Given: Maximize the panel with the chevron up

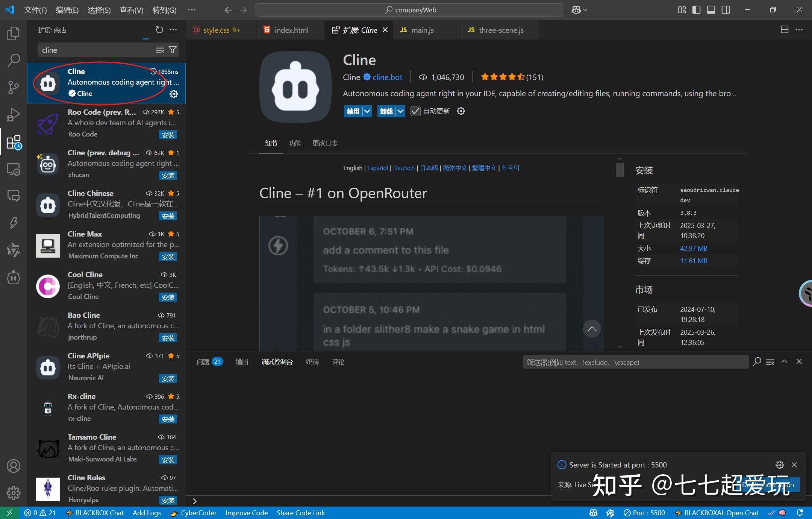Looking at the screenshot, I should (784, 361).
